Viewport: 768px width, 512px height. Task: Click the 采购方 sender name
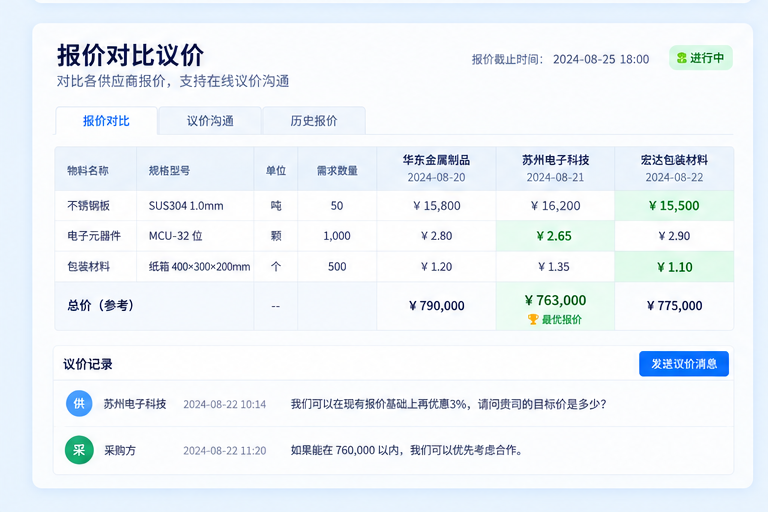point(120,451)
